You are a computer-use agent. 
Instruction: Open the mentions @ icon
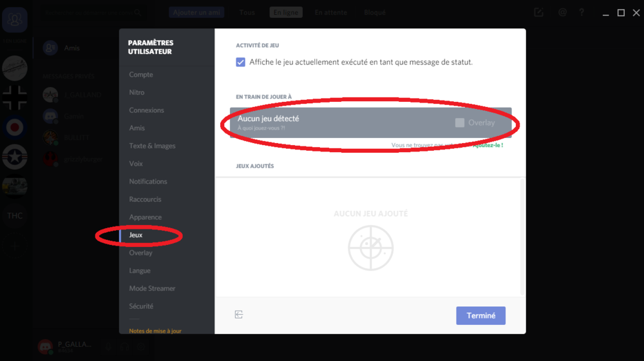(x=562, y=12)
